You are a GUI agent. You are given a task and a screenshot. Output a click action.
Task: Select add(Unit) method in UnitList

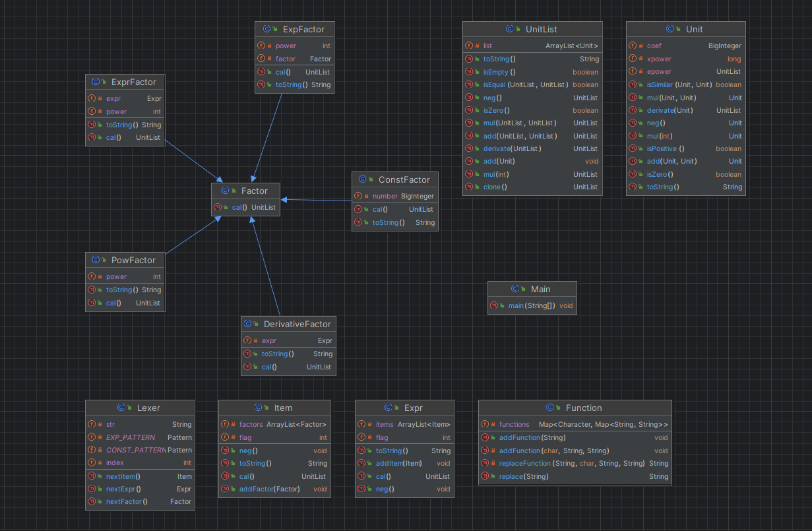[532, 161]
